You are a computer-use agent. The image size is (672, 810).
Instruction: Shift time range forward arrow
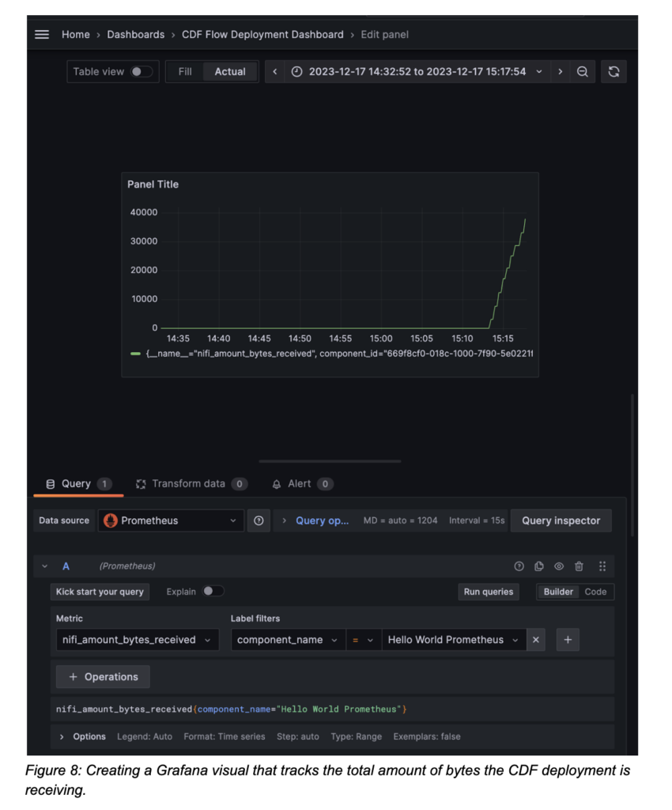click(560, 72)
